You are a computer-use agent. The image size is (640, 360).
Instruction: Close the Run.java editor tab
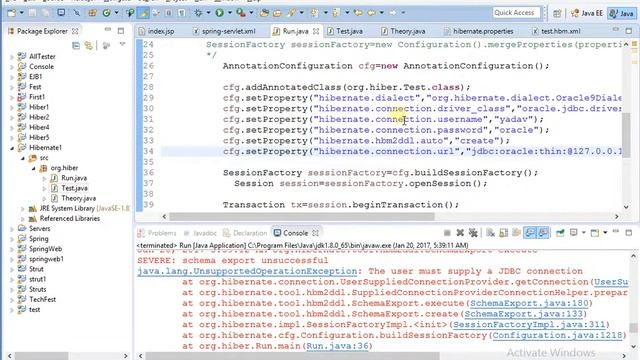pos(316,31)
